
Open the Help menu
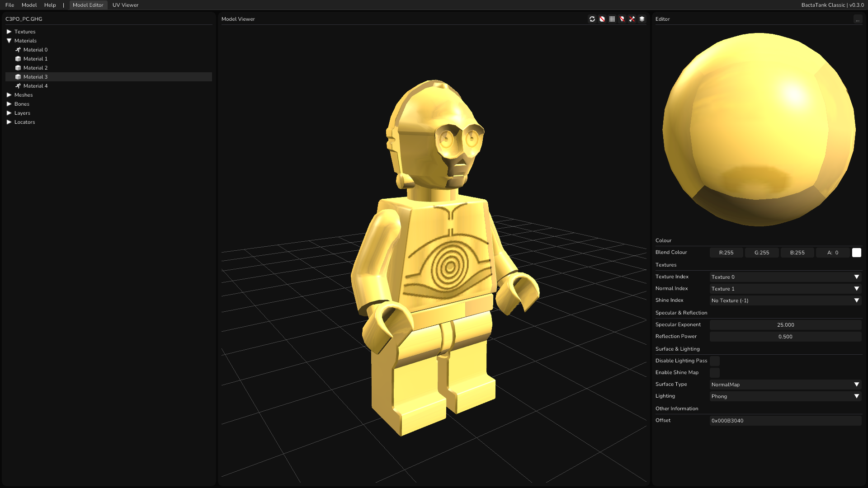[x=50, y=5]
